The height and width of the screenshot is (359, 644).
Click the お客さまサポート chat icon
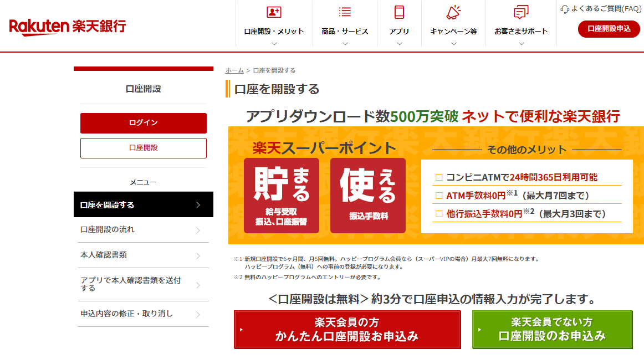coord(521,12)
